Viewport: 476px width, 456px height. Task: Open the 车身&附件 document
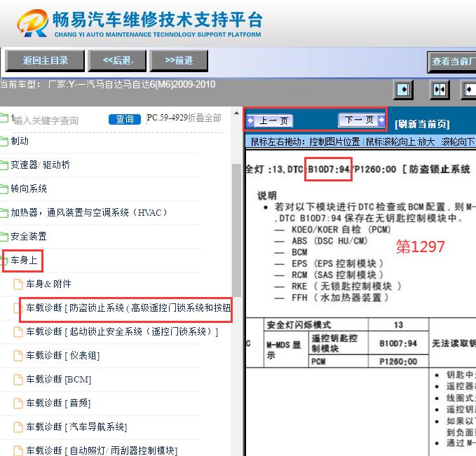click(48, 284)
